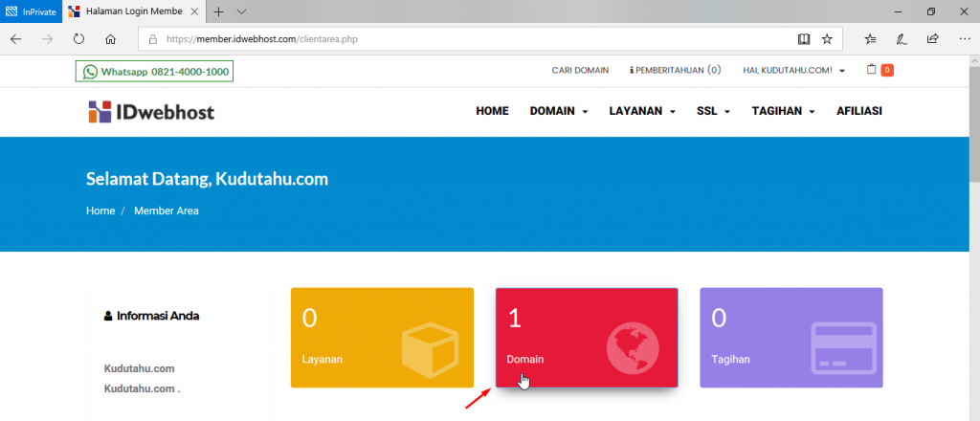Image resolution: width=980 pixels, height=421 pixels.
Task: Select the Halaman Login Member tab
Action: click(x=135, y=11)
